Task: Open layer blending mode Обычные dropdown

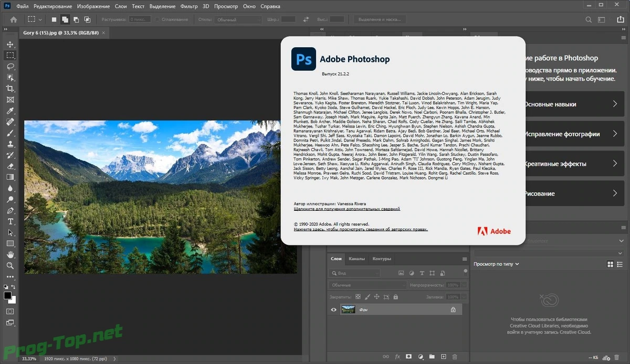Action: tap(367, 285)
